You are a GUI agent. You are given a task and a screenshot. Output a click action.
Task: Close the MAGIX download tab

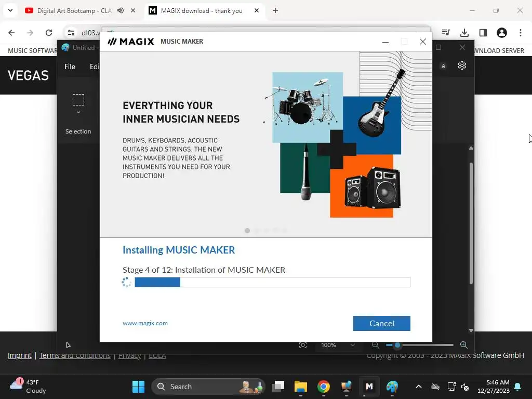point(257,10)
